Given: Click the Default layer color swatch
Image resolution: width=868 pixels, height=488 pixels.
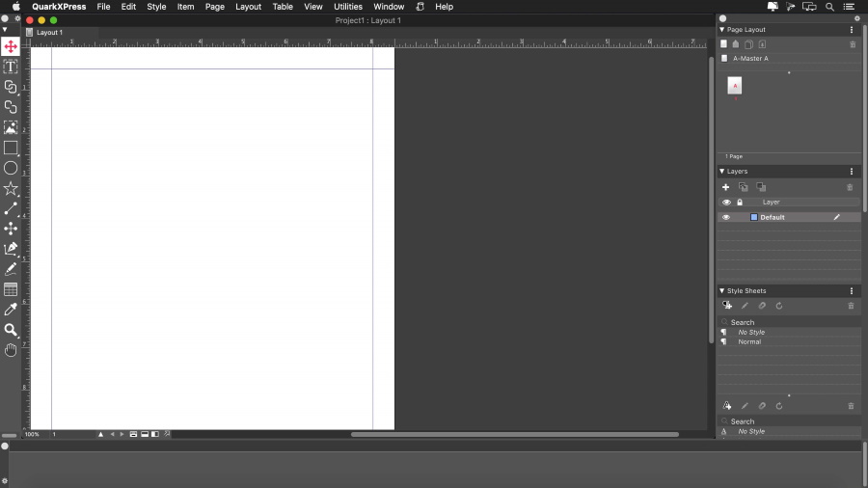Looking at the screenshot, I should pyautogui.click(x=753, y=217).
